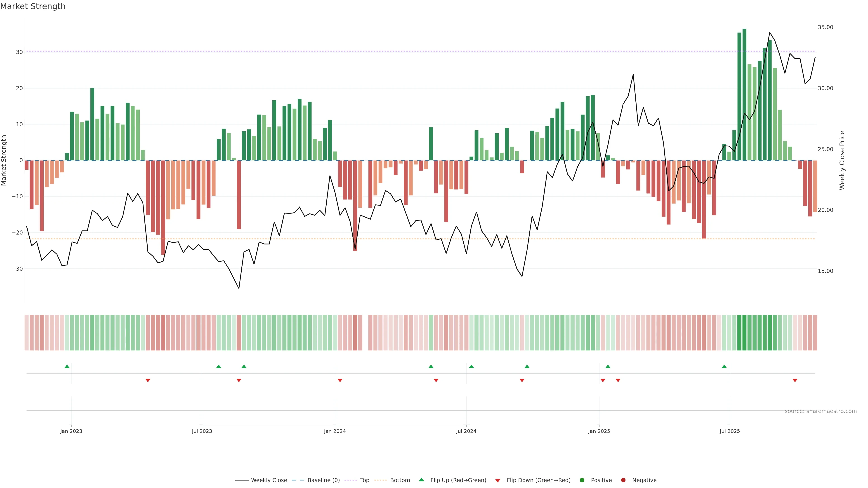Image resolution: width=868 pixels, height=488 pixels.
Task: Click the Jul 2024 x-axis label
Action: [x=466, y=431]
